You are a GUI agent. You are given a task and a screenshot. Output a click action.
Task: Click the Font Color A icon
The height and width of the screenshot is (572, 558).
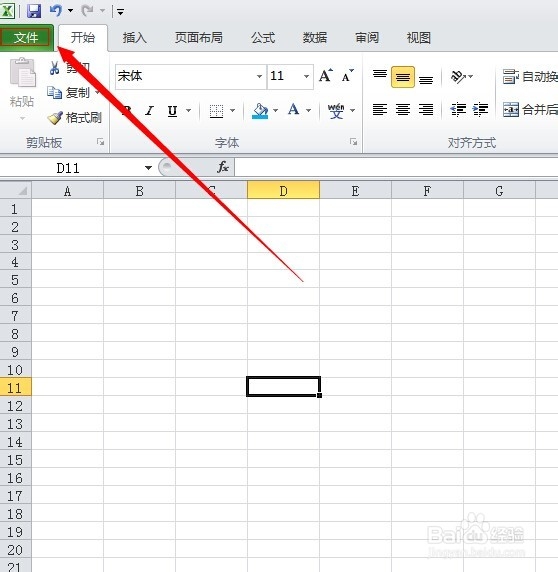pyautogui.click(x=294, y=109)
